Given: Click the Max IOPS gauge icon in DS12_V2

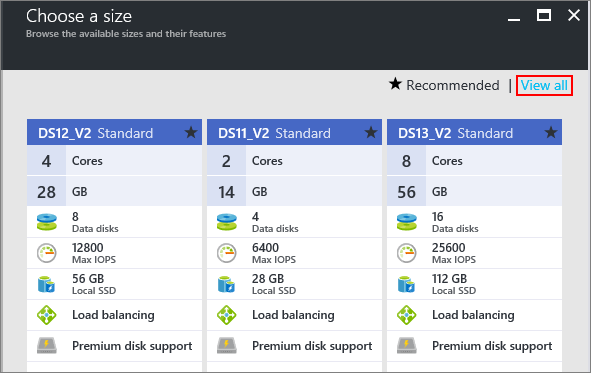Looking at the screenshot, I should tap(47, 253).
